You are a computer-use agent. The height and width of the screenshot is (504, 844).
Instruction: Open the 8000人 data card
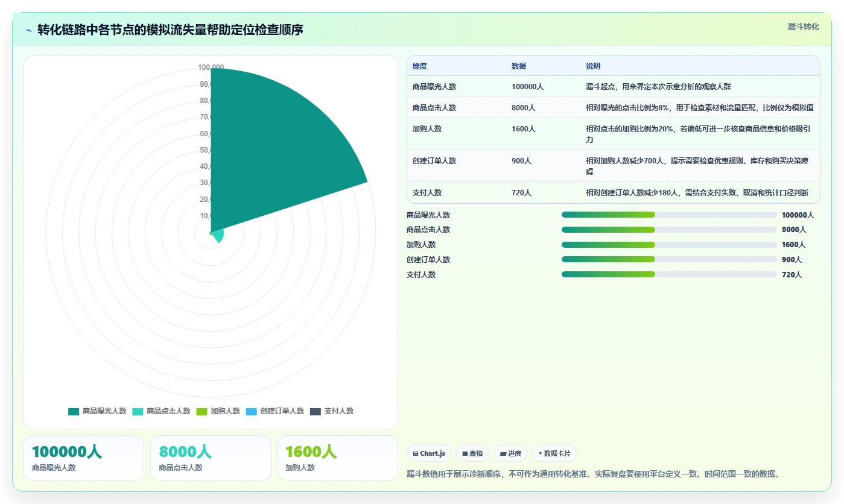pos(211,458)
